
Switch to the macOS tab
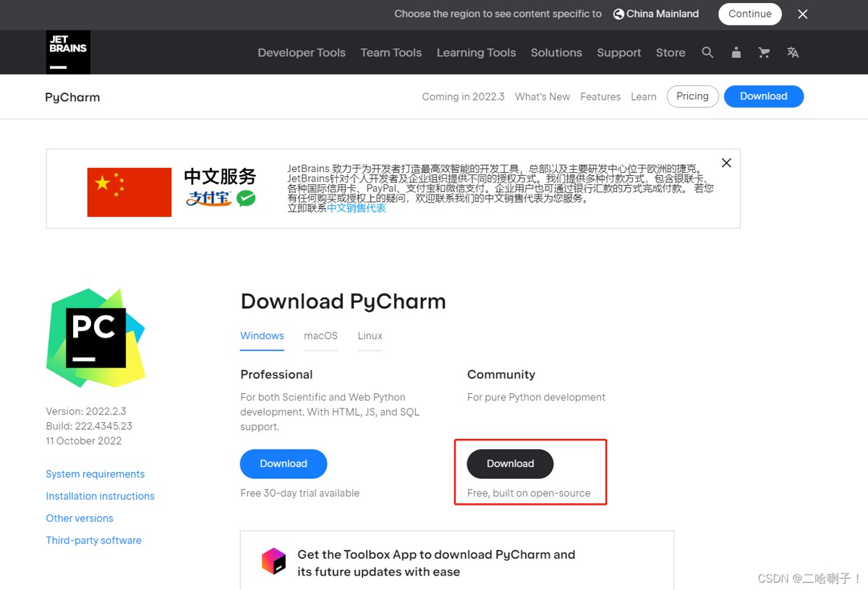(x=320, y=336)
